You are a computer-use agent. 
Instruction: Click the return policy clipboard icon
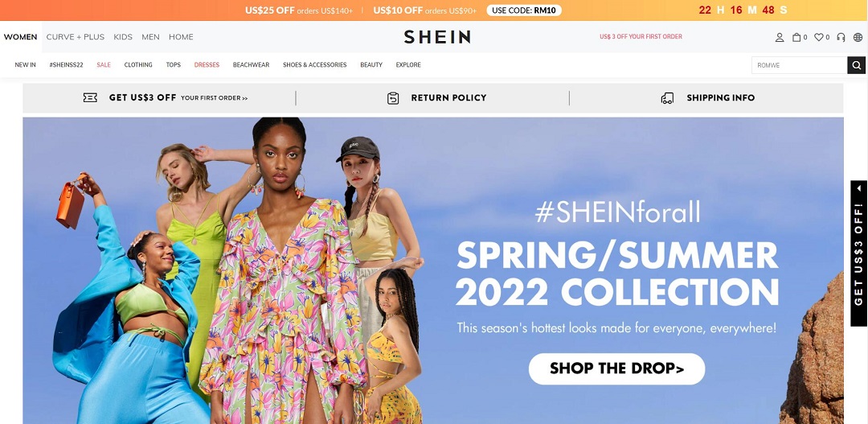[393, 98]
